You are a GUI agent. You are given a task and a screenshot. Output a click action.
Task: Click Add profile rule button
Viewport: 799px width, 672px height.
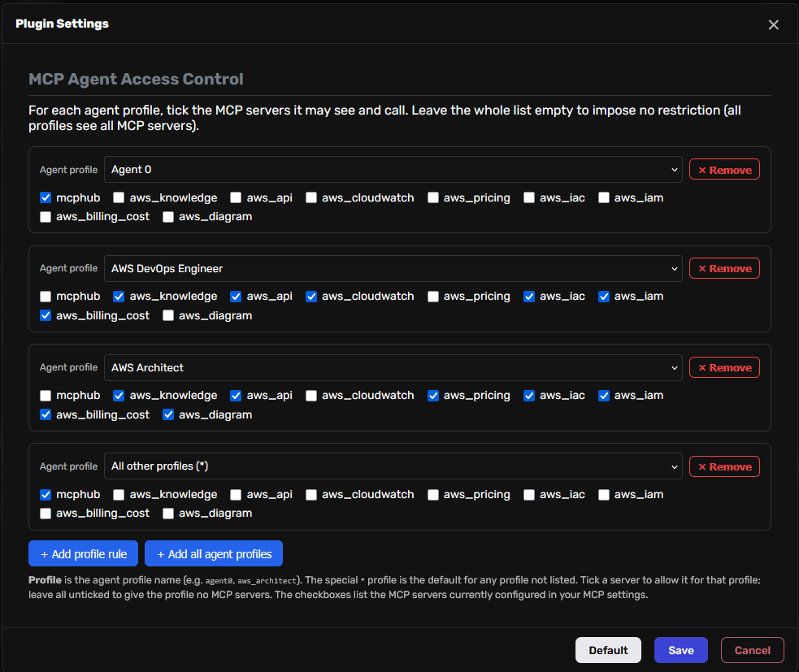tap(83, 554)
